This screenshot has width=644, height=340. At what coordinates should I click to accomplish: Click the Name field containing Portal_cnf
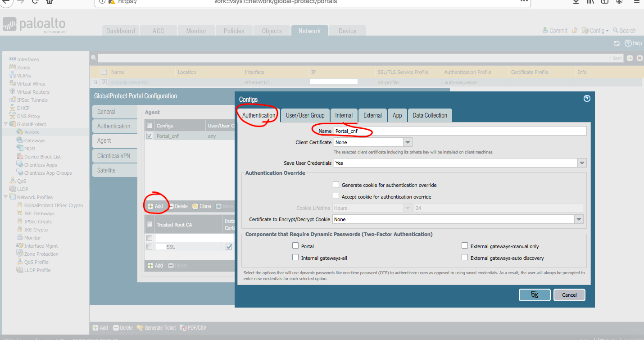(x=459, y=131)
